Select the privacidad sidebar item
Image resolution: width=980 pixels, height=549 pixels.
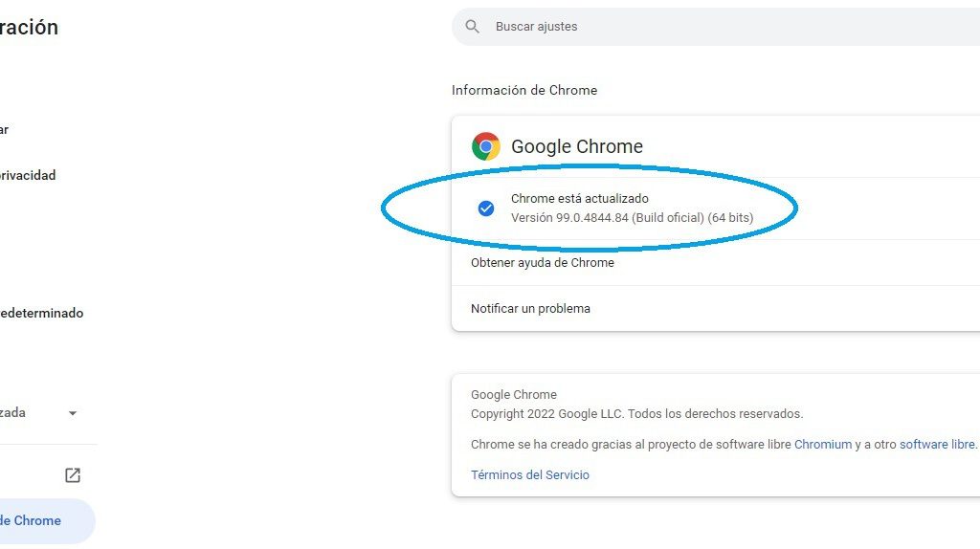[x=28, y=175]
